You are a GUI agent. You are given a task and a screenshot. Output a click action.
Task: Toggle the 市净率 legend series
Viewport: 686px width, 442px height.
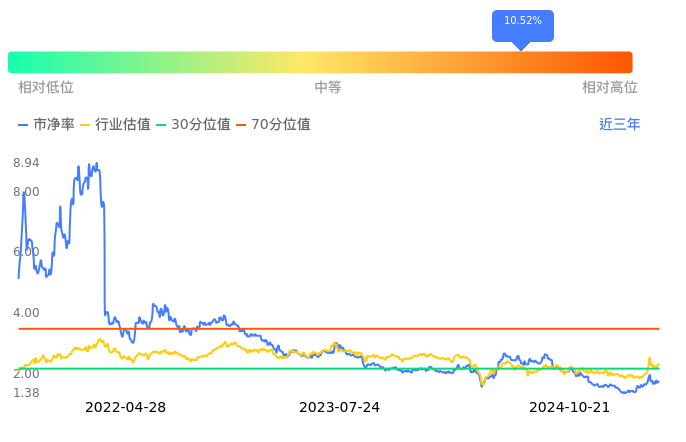pyautogui.click(x=46, y=125)
